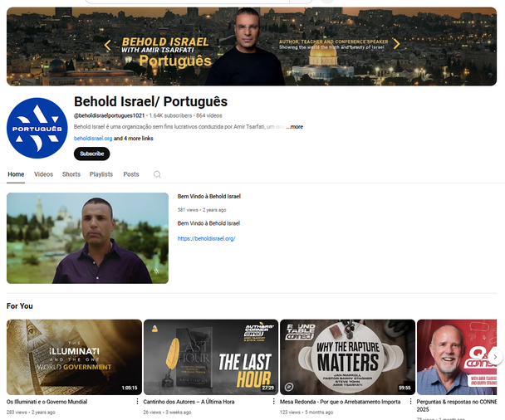Click the channel banner image
The image size is (505, 420).
tap(252, 46)
